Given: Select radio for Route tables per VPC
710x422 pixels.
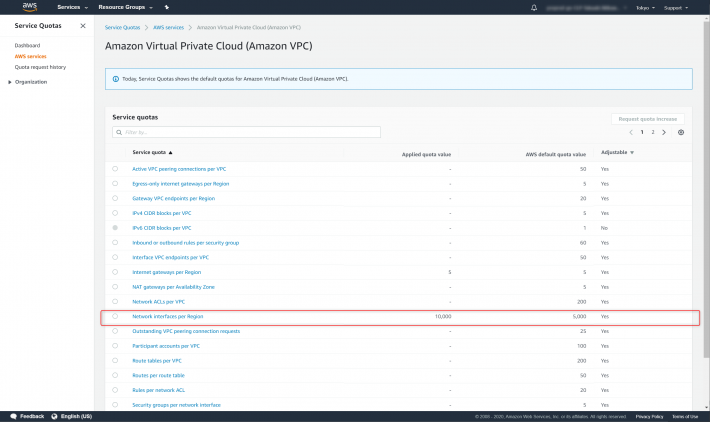Looking at the screenshot, I should [x=115, y=361].
